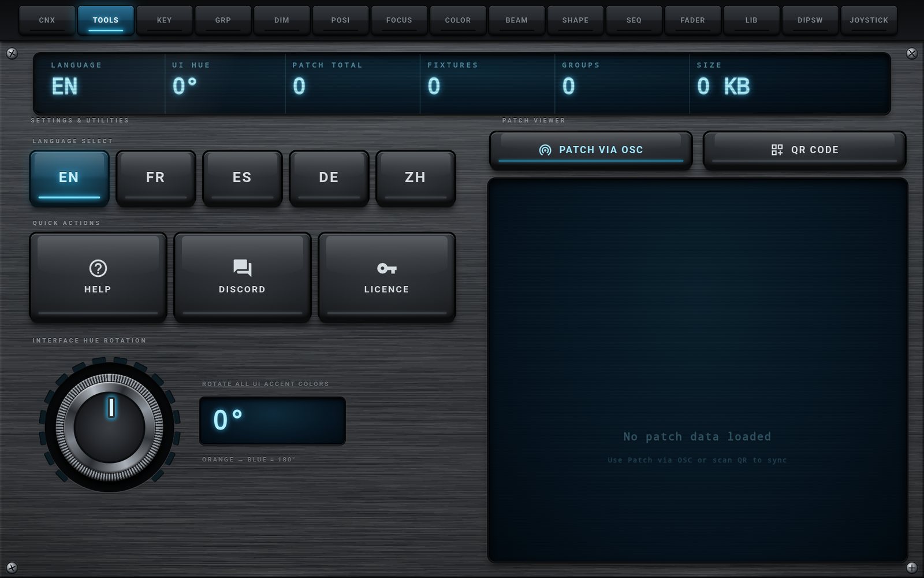
Task: Select the BEAM tab
Action: click(517, 20)
